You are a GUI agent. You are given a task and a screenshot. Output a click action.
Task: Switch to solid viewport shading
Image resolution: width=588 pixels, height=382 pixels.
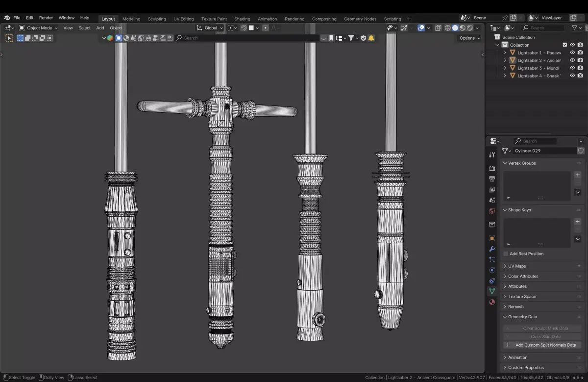455,28
